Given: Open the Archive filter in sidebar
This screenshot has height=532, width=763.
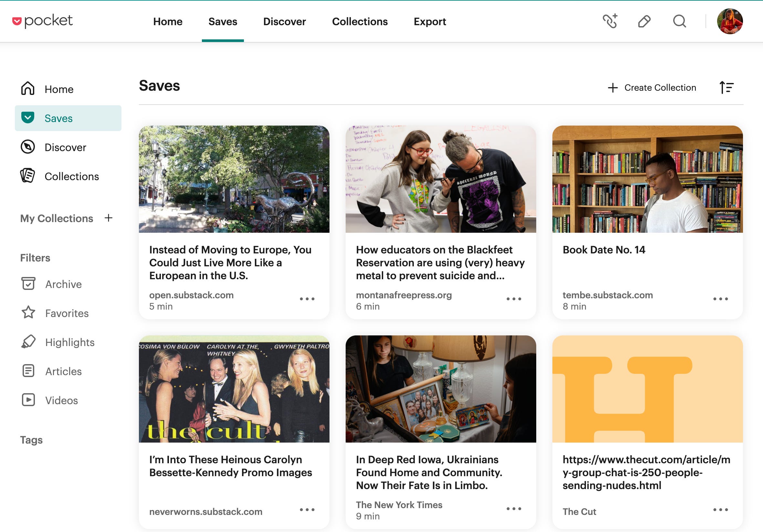Looking at the screenshot, I should click(63, 284).
